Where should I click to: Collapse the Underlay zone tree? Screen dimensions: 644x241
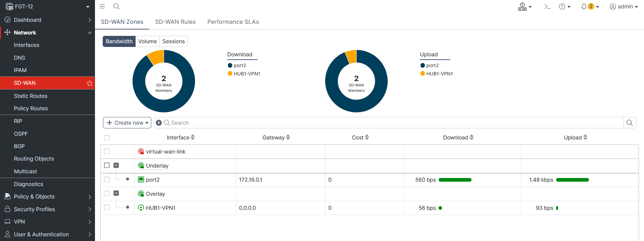coord(116,165)
